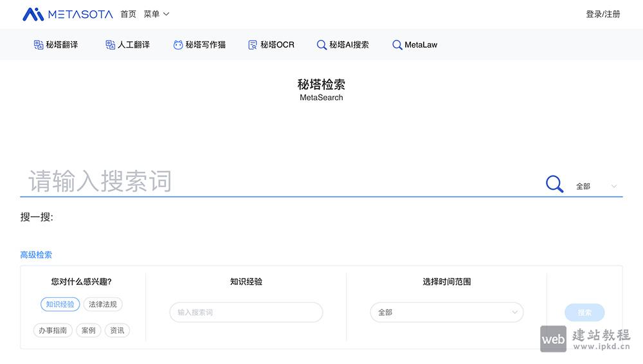Open 秘塔AI搜索 magnifier icon
This screenshot has width=643, height=364.
pyautogui.click(x=322, y=45)
